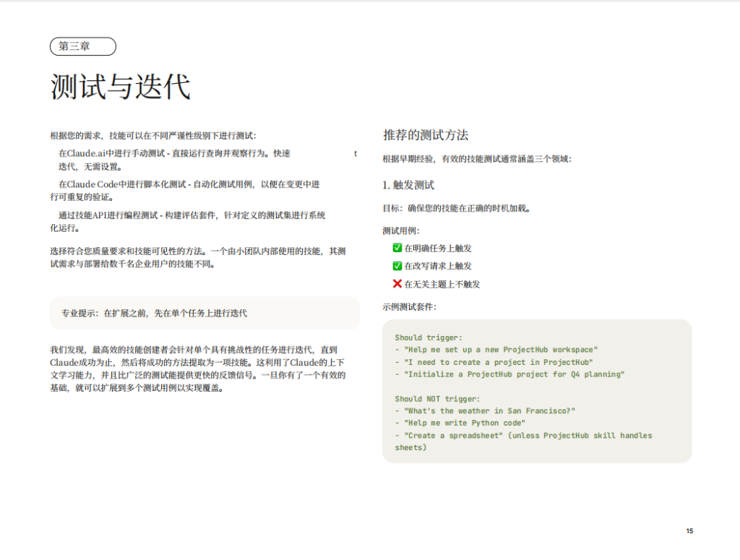This screenshot has width=740, height=560.
Task: Click the code line Help me set up a new ProjectHub workspace
Action: coord(496,350)
